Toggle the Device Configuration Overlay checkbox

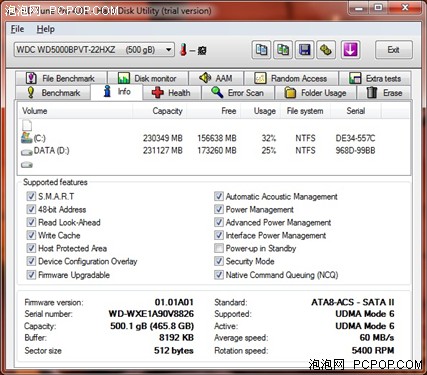31,261
